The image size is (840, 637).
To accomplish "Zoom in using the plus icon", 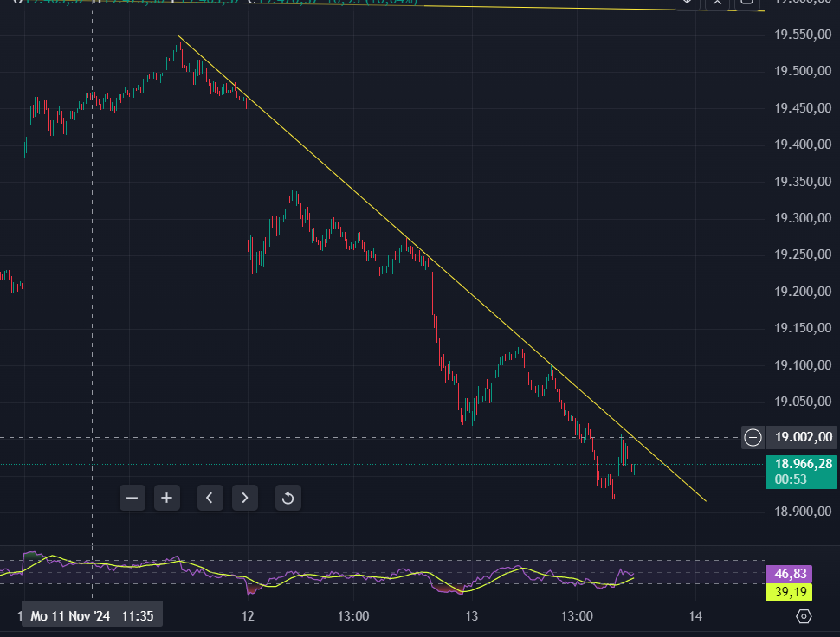I will pos(166,498).
